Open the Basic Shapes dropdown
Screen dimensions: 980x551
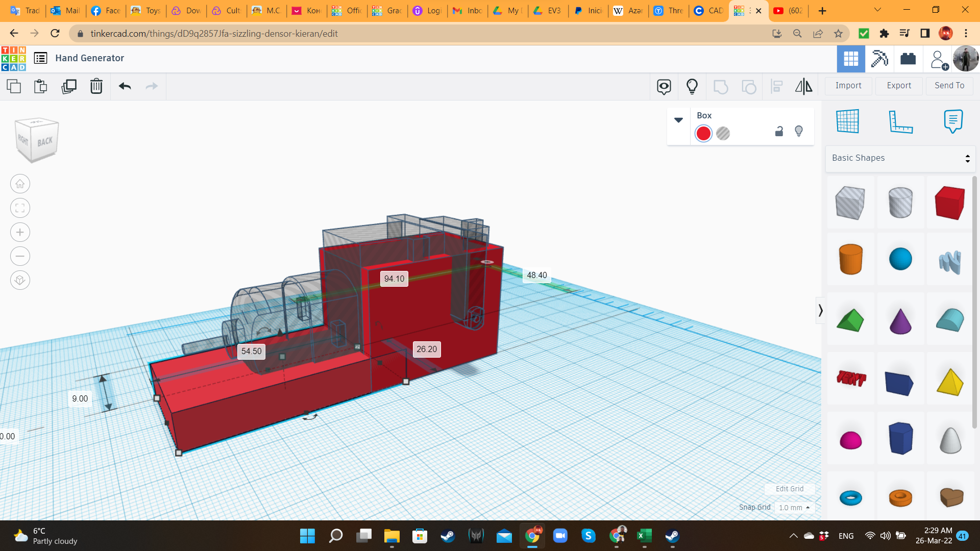coord(900,158)
